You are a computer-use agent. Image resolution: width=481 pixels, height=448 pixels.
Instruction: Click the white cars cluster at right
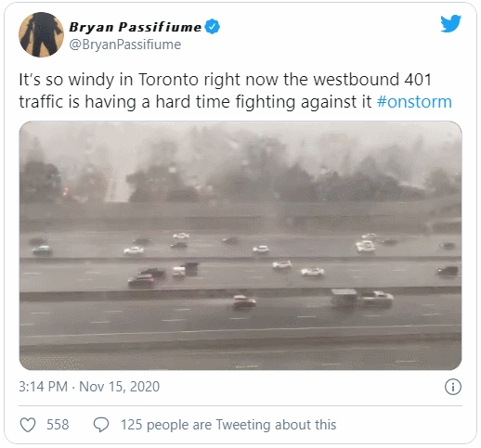point(366,243)
